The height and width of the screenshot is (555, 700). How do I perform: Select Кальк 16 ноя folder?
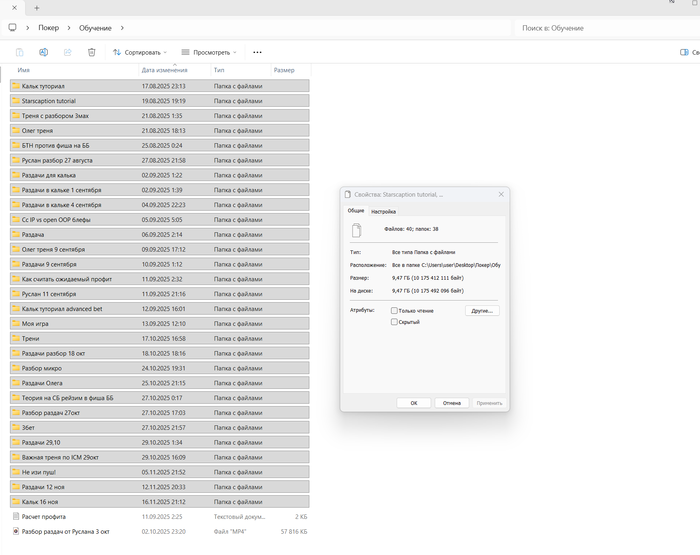[x=159, y=501]
